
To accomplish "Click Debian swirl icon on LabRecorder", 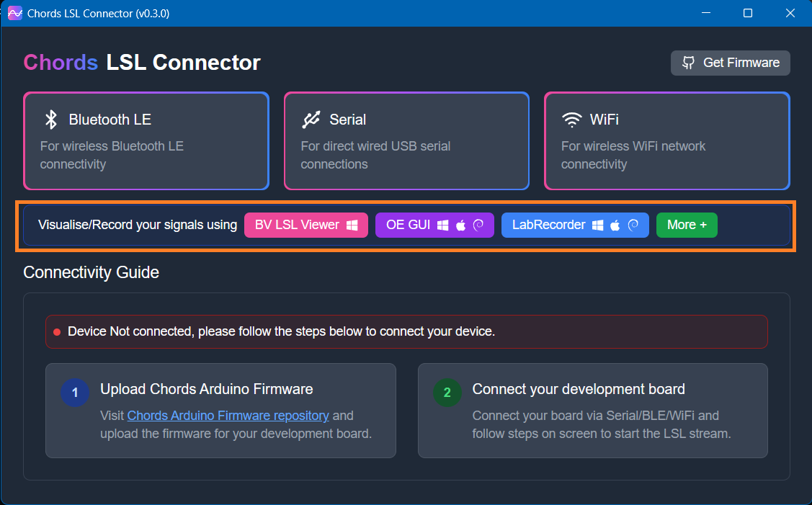I will (x=633, y=225).
